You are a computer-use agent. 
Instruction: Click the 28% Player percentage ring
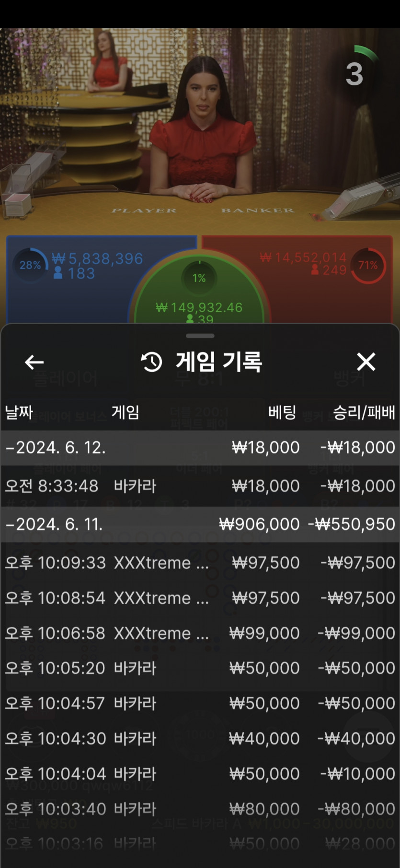[30, 265]
